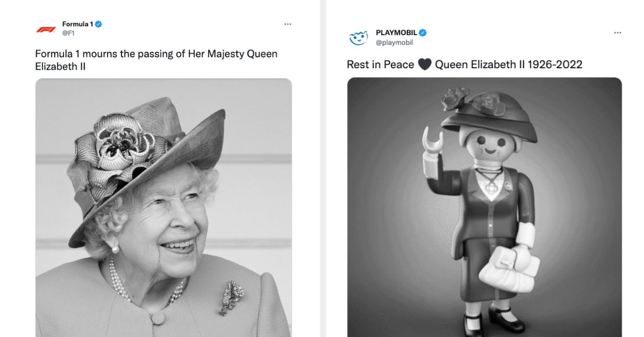Open more options on the Formula 1 tweet
The image size is (644, 337).
point(288,24)
